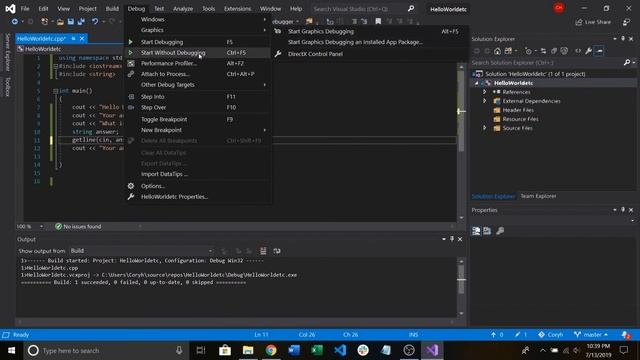640x360 pixels.
Task: Click the Categorized icon in Properties panel
Action: pyautogui.click(x=476, y=231)
